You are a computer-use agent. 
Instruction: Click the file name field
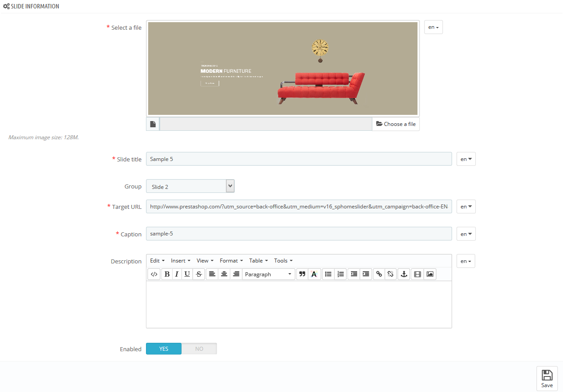(x=266, y=124)
